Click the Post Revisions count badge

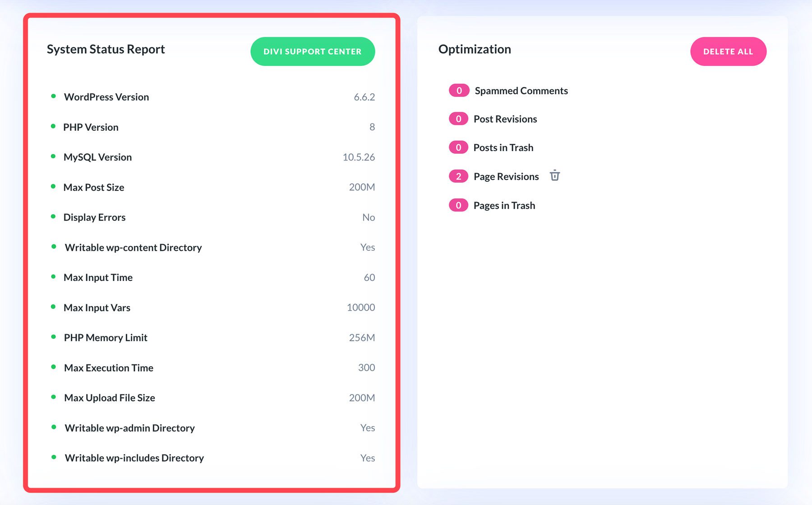click(x=458, y=119)
